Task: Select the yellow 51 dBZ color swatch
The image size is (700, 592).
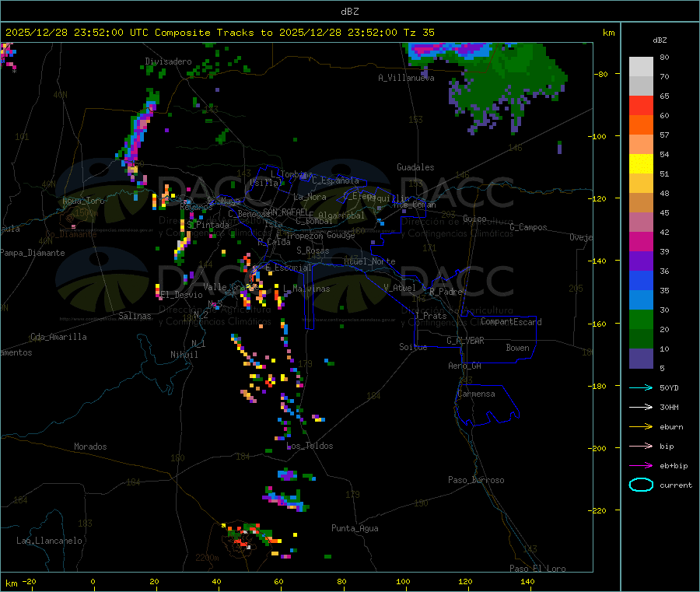Action: [641, 164]
